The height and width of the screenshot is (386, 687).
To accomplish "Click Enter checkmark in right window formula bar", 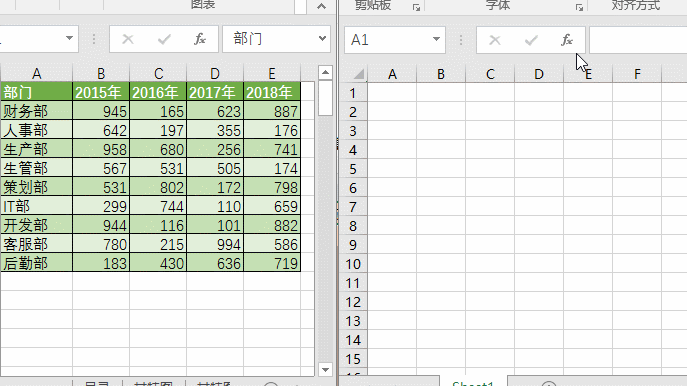I will point(531,40).
